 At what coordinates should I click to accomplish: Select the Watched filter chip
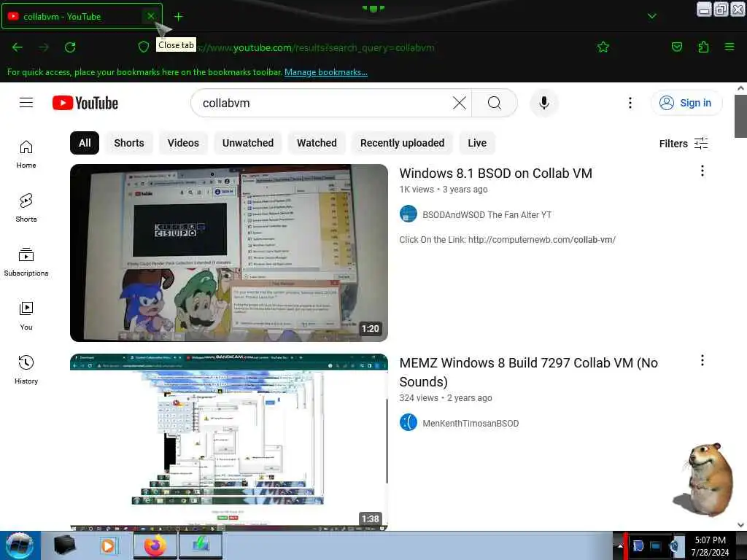point(317,143)
